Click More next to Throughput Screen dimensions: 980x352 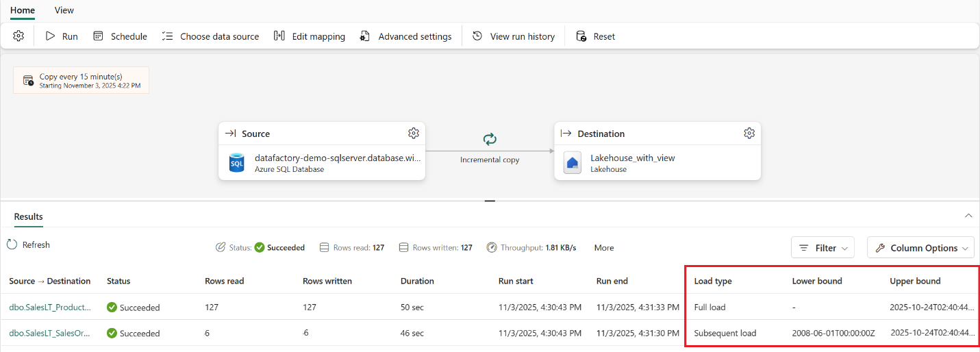tap(603, 248)
